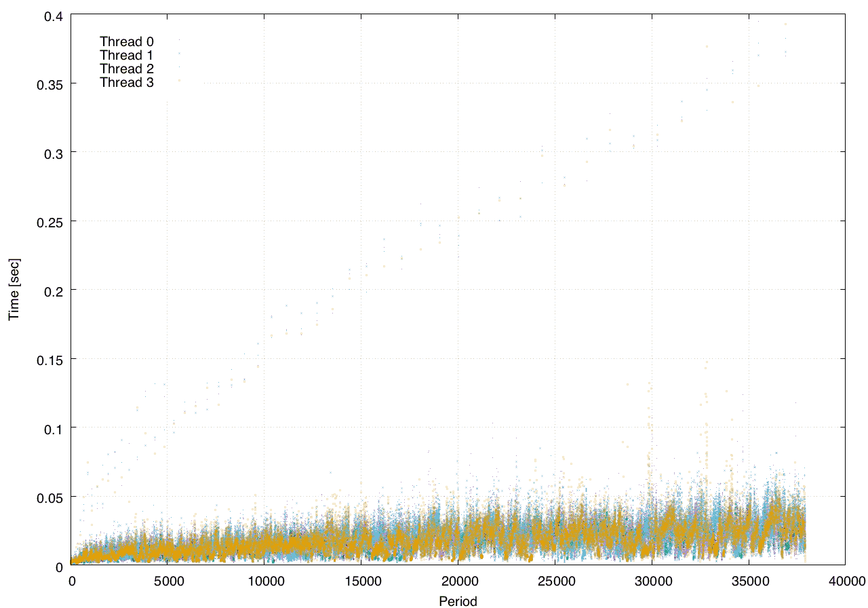
Task: Click the 0.1 y-axis tick label
Action: pos(53,427)
